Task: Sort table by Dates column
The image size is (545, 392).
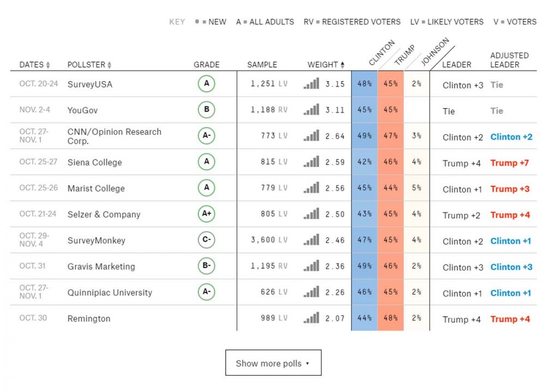Action: (x=34, y=65)
